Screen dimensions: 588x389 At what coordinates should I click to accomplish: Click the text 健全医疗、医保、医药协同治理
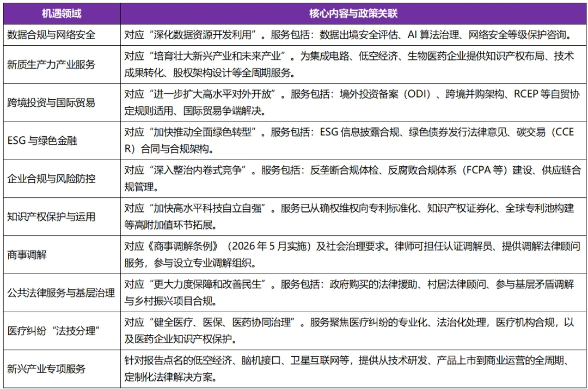[222, 322]
